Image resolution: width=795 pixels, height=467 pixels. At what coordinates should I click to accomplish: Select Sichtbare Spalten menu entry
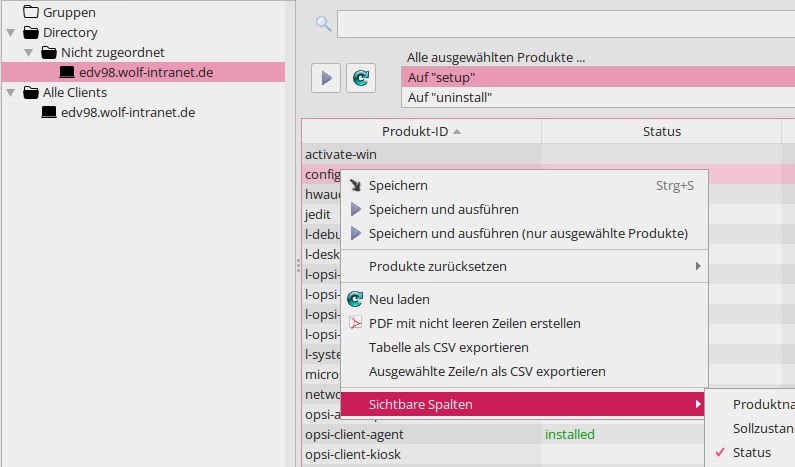(x=522, y=404)
